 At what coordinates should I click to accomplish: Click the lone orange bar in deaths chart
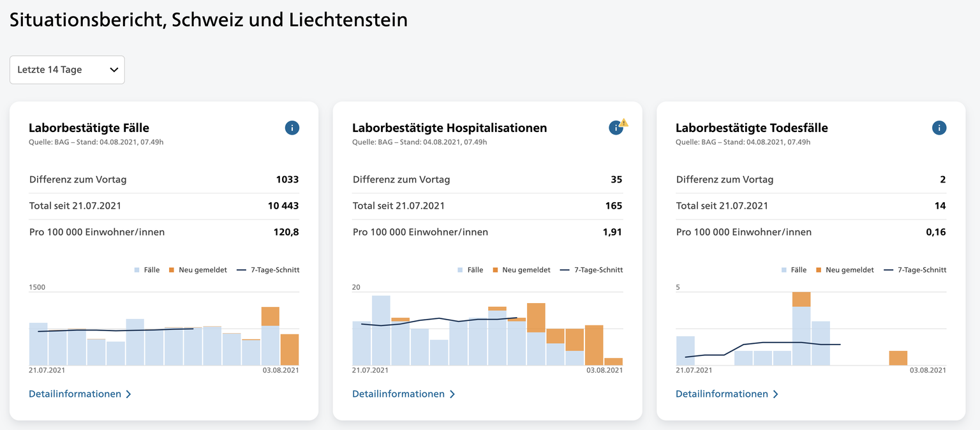[x=898, y=358]
